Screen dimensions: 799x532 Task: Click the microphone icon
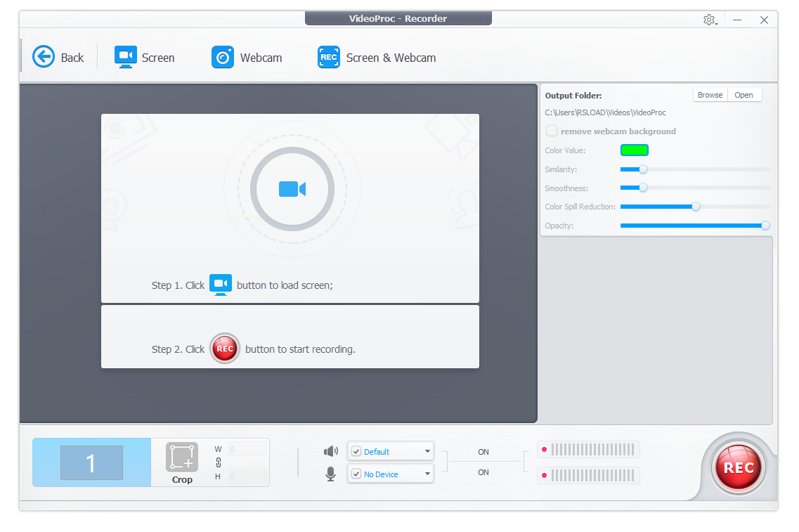click(331, 474)
